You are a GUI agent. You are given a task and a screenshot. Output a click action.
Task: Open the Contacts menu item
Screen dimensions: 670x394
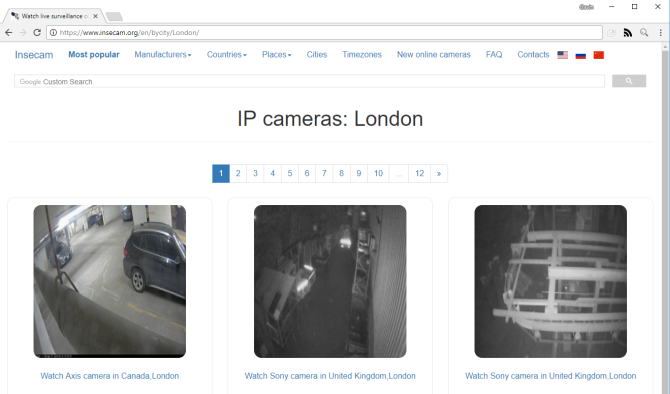[x=533, y=55]
